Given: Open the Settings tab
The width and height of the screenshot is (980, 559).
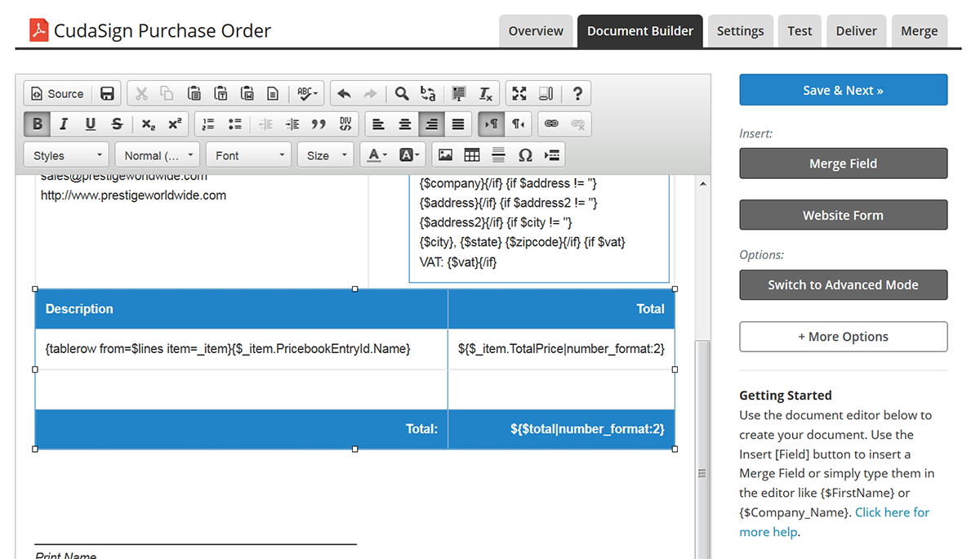Looking at the screenshot, I should coord(740,31).
